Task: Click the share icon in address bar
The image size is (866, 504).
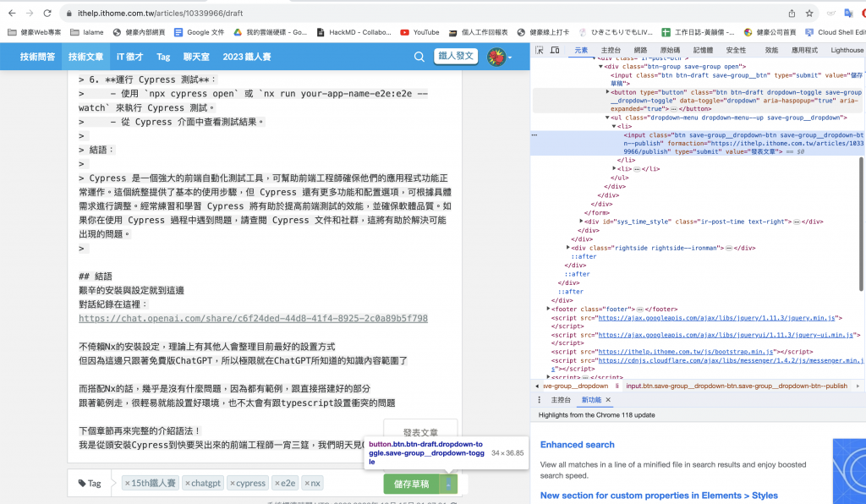Action: click(792, 14)
